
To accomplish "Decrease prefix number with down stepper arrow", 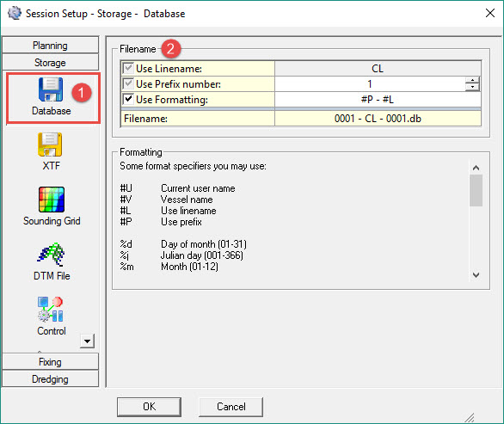I will (x=472, y=87).
